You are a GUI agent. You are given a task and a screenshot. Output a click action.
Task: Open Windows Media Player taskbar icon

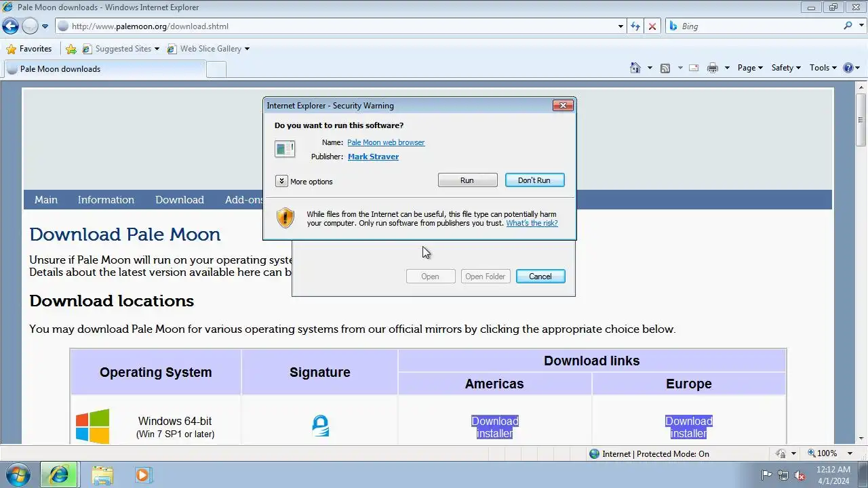tap(143, 475)
